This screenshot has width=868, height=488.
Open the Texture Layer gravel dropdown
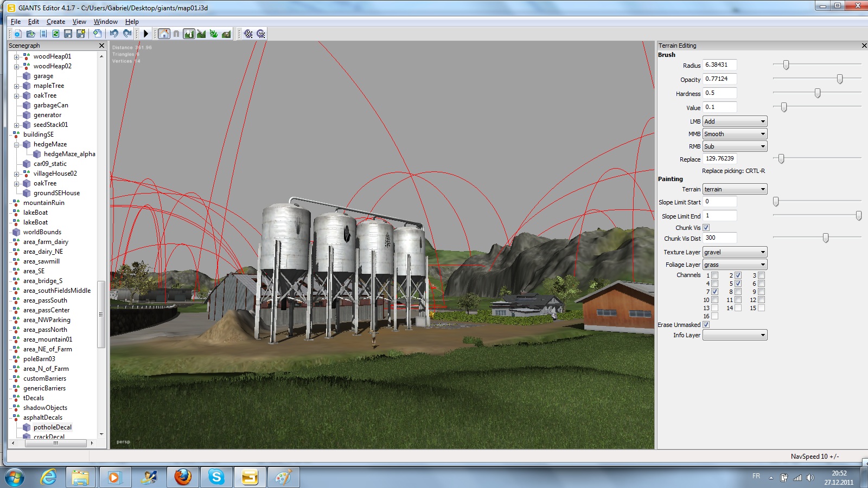[735, 252]
